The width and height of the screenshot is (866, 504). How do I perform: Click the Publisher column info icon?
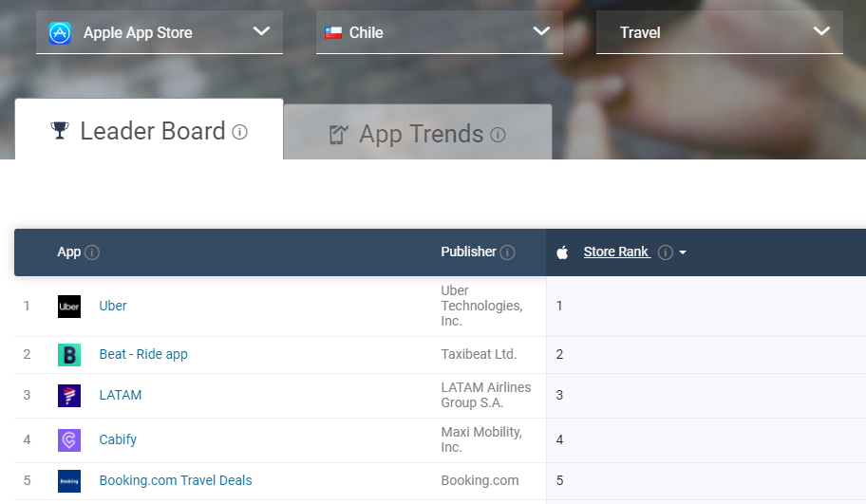point(507,252)
